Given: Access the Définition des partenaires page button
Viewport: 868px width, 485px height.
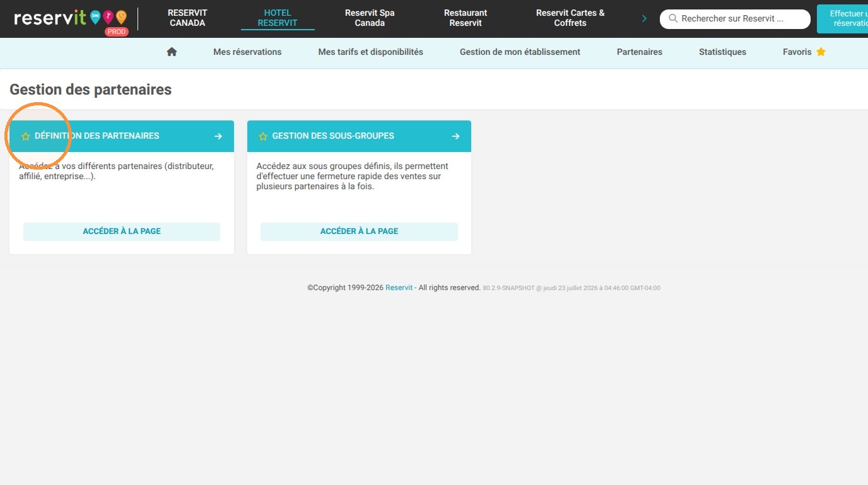Looking at the screenshot, I should tap(122, 231).
